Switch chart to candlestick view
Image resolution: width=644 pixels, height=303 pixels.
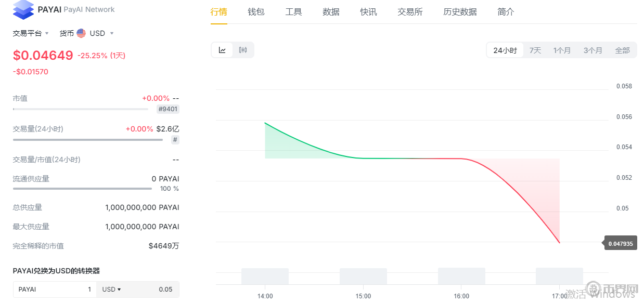242,49
